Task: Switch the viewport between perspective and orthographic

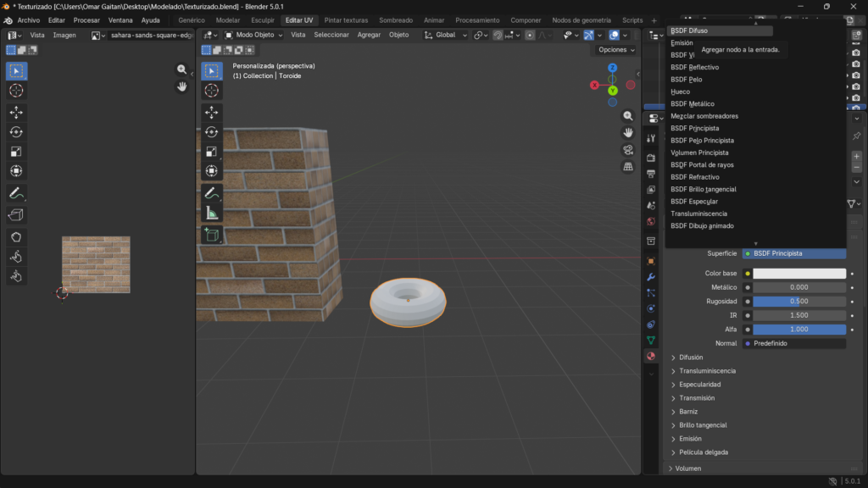Action: (x=628, y=167)
